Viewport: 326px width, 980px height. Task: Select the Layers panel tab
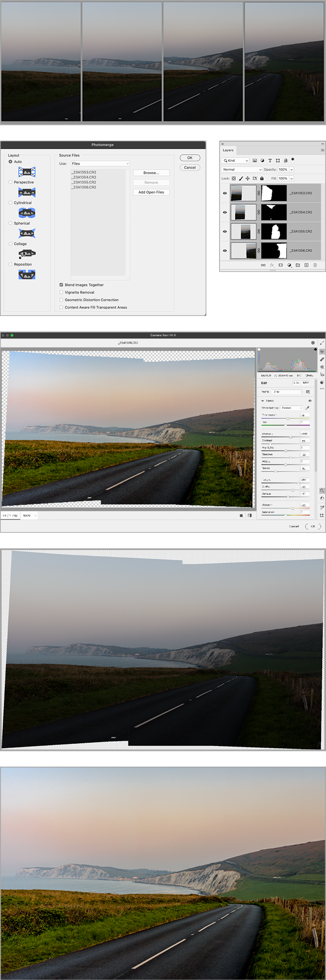point(228,150)
